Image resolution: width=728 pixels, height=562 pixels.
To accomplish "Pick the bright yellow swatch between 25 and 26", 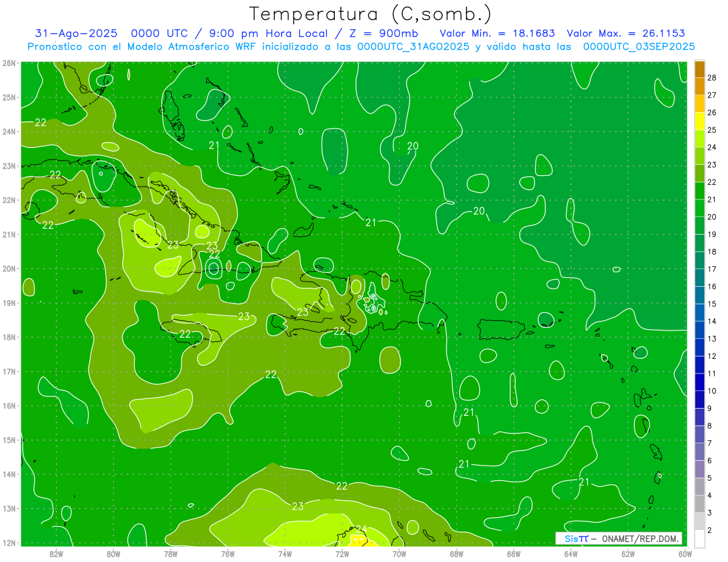I will click(x=699, y=121).
